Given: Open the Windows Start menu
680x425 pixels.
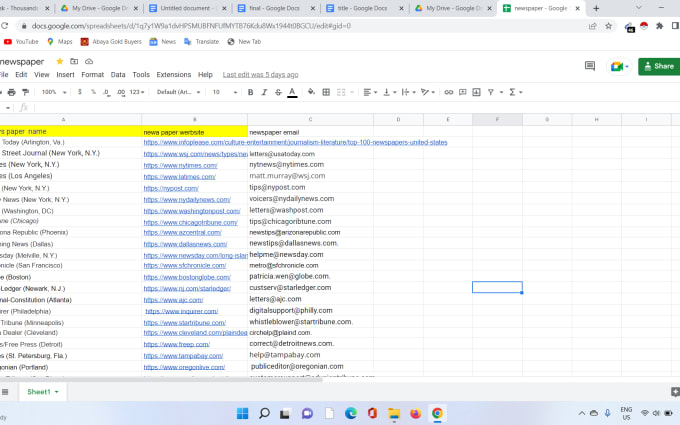Looking at the screenshot, I should click(x=242, y=413).
